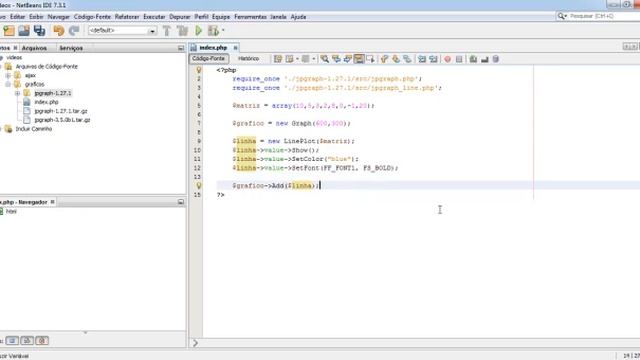640x360 pixels.
Task: Expand the ajax folder node
Action: click(x=8, y=76)
